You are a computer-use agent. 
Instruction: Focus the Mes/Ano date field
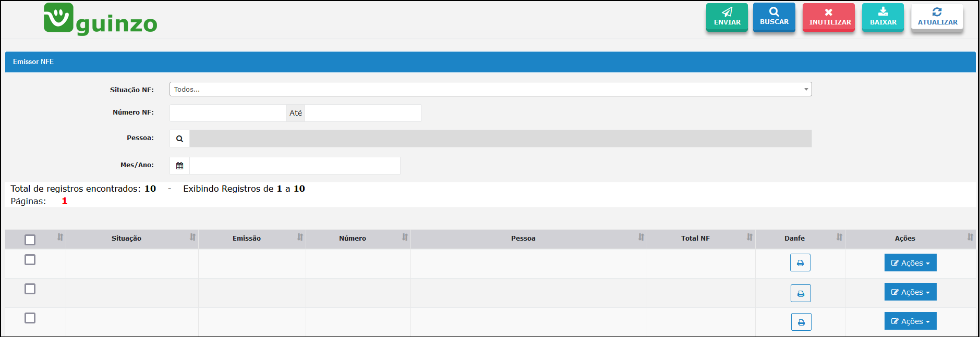tap(295, 166)
